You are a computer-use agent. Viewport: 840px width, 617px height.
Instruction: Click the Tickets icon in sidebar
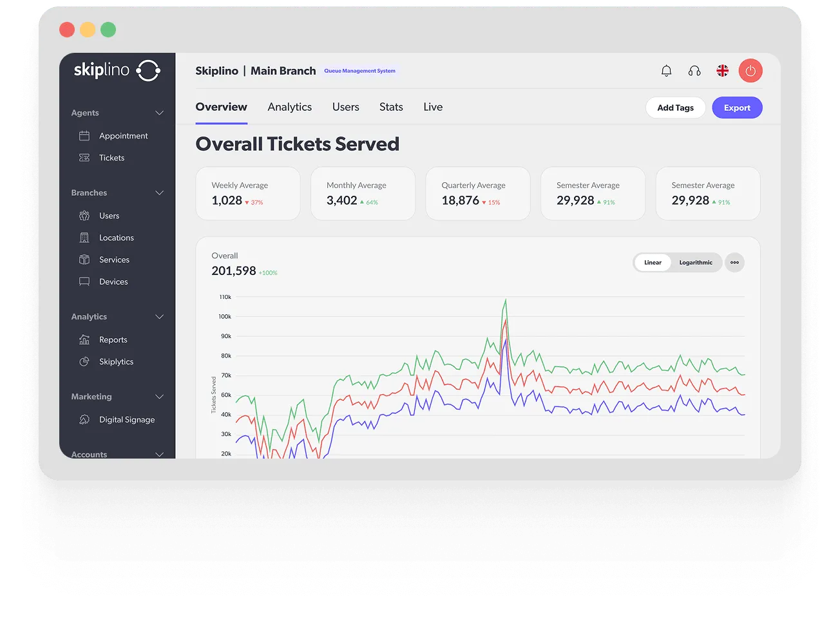pos(84,158)
